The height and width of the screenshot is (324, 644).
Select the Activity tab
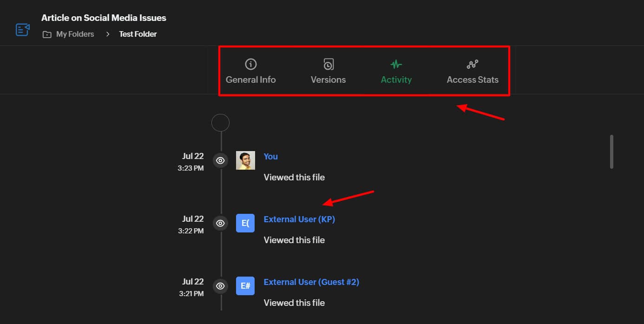tap(396, 72)
